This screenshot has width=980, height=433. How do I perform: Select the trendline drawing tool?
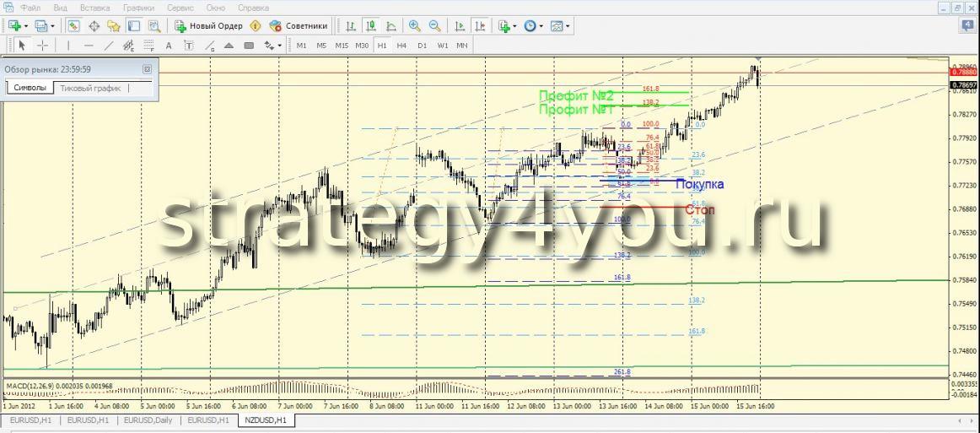(x=109, y=46)
